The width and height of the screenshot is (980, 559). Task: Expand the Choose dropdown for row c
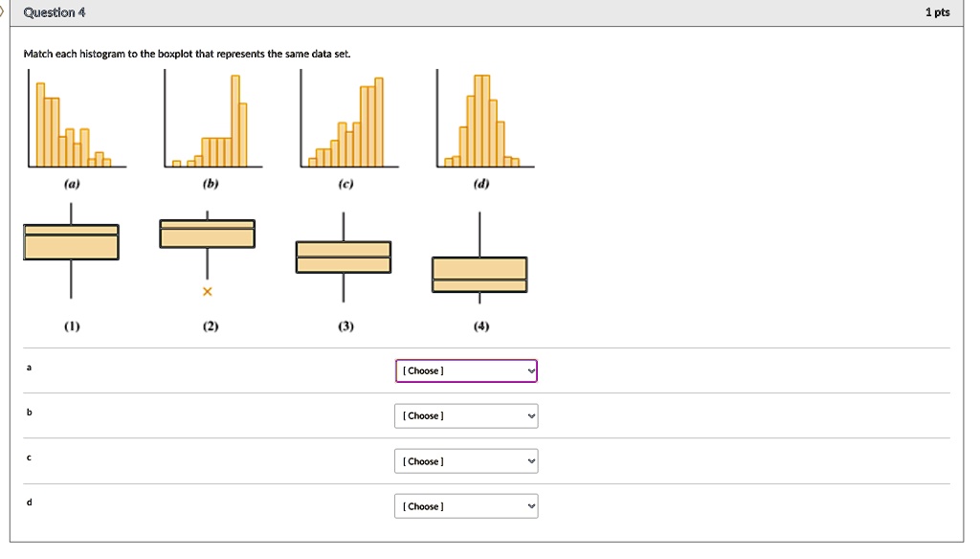point(466,461)
